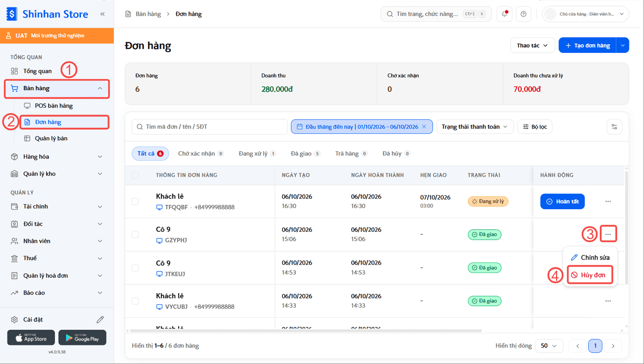
Task: Choose Hủy đơn from the context menu
Action: [x=590, y=275]
